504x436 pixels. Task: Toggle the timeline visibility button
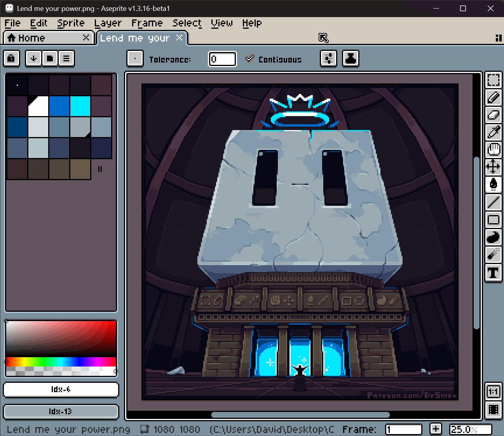pyautogui.click(x=493, y=410)
